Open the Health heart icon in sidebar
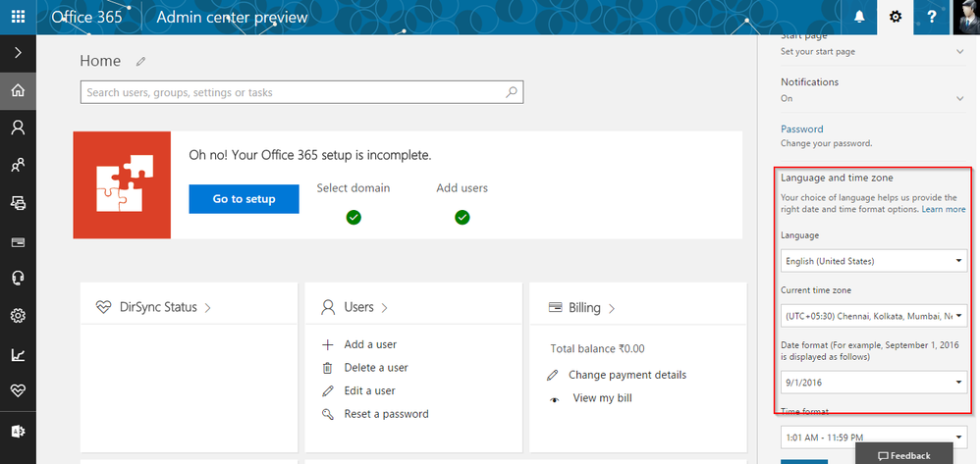Viewport: 980px width, 464px height. (x=18, y=391)
